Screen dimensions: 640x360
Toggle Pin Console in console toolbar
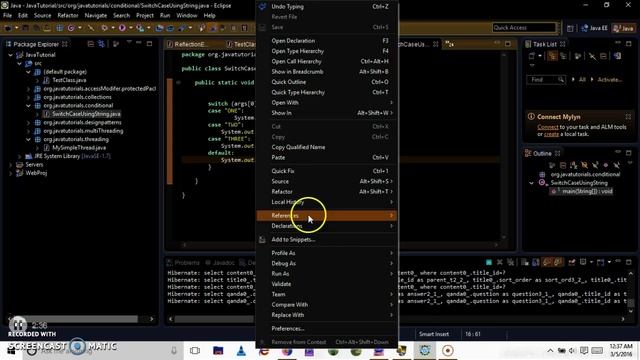(572, 262)
